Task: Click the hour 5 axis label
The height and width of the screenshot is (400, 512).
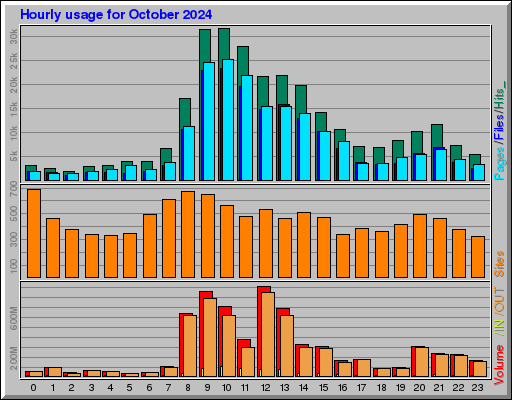Action: tap(130, 388)
